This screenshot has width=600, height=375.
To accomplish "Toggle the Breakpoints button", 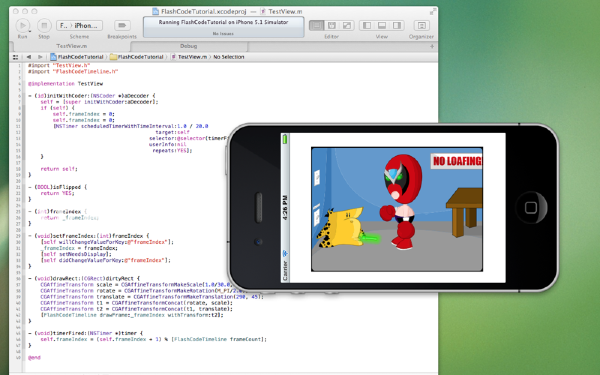I will pyautogui.click(x=122, y=25).
